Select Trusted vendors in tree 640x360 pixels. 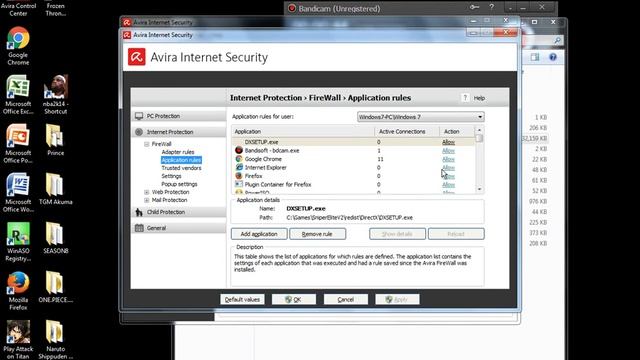tap(181, 168)
